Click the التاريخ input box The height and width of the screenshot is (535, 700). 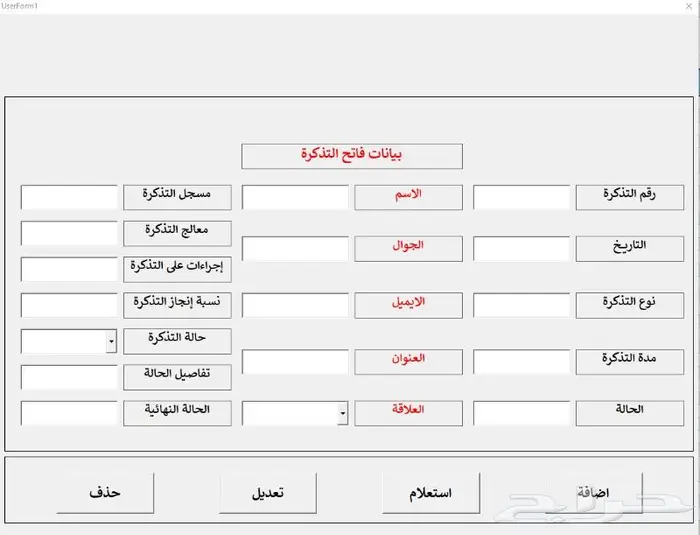tap(521, 249)
